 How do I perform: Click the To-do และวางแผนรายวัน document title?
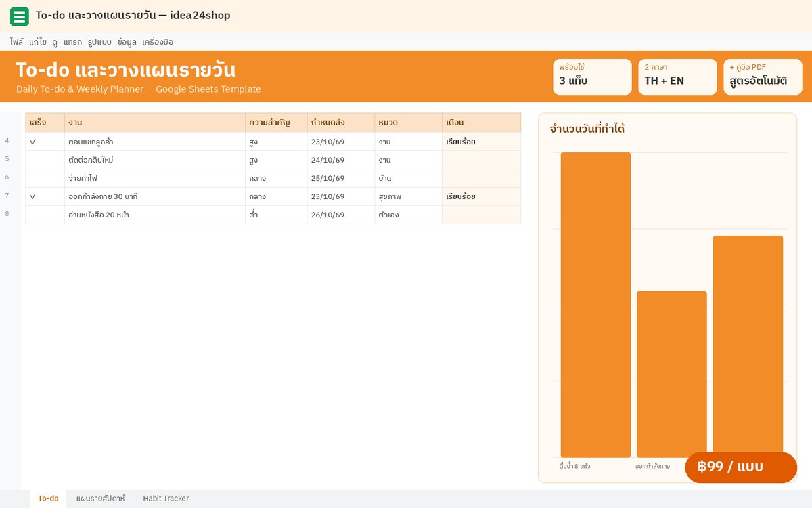[x=133, y=16]
